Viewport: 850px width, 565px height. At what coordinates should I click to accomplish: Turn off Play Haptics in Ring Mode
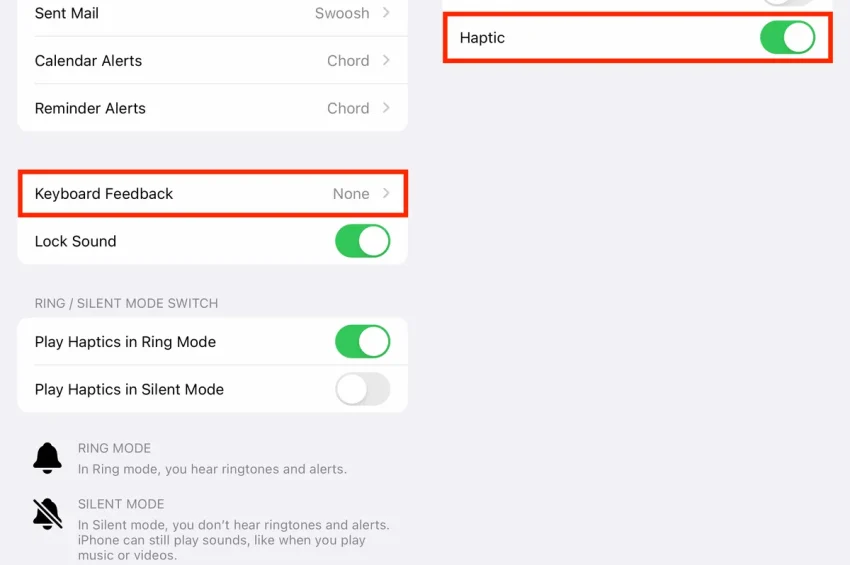361,342
